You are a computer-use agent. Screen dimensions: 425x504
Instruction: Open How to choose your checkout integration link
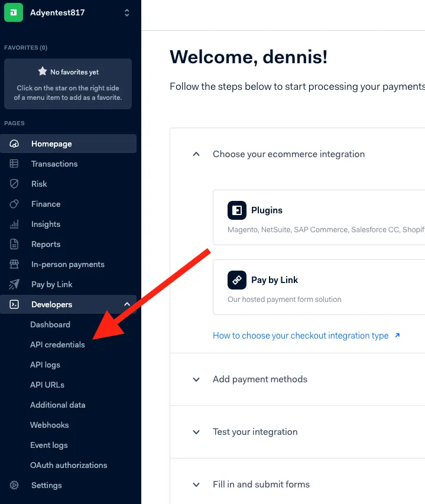coord(301,335)
